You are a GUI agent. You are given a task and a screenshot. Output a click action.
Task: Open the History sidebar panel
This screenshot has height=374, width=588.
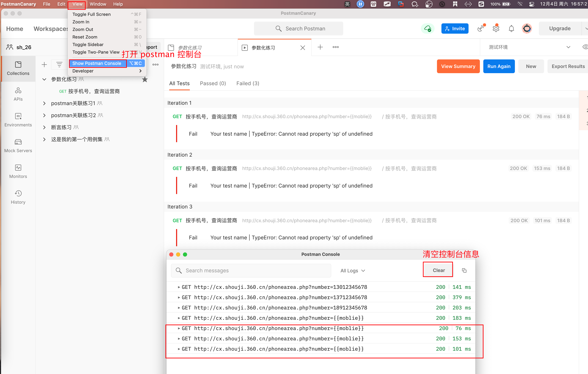pos(18,197)
